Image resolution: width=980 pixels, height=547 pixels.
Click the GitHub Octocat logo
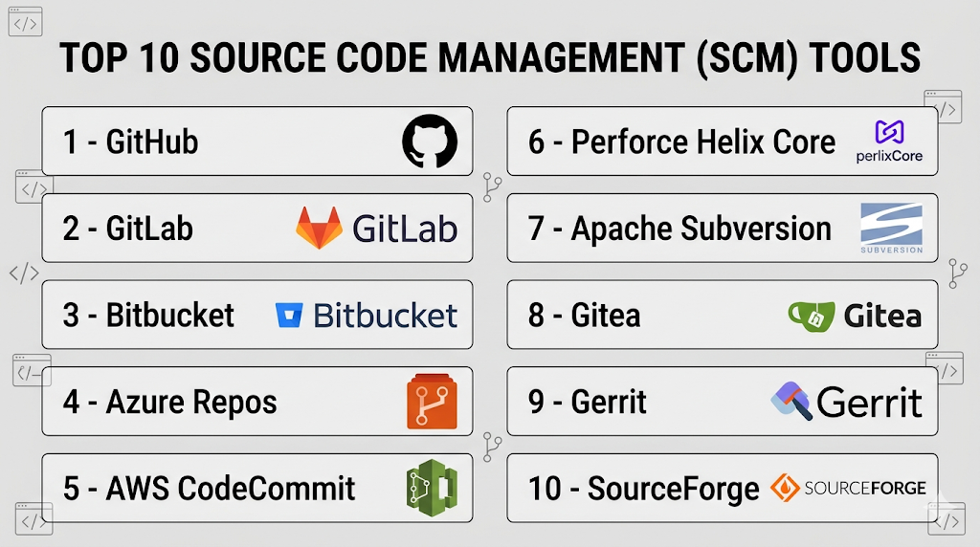(x=430, y=142)
